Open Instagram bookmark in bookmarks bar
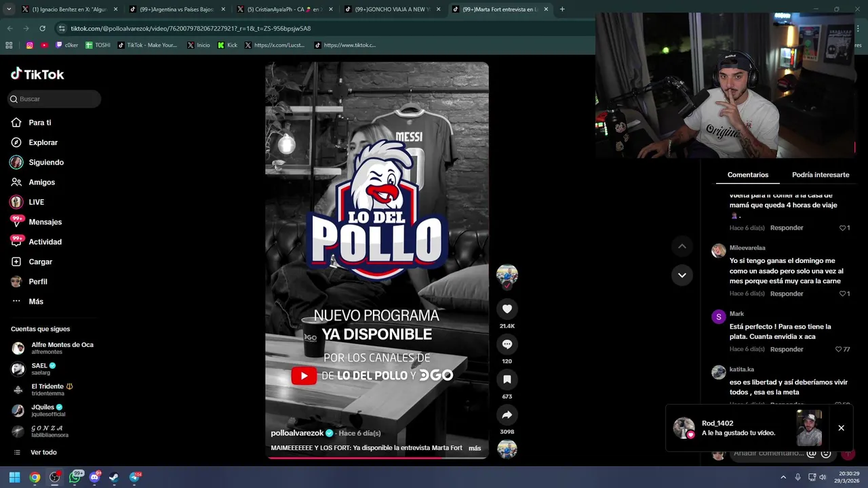Screen dimensions: 868x488 click(30, 45)
